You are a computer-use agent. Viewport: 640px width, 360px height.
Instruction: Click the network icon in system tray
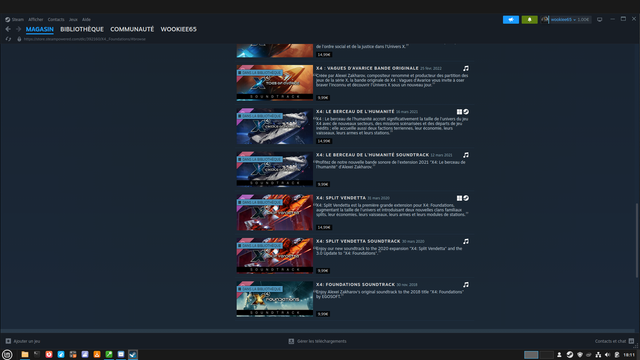click(598, 355)
